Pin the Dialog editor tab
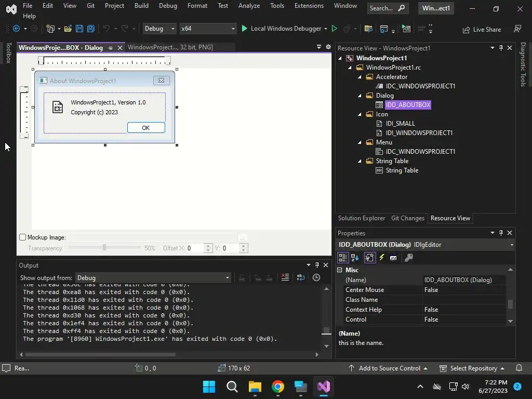Image resolution: width=532 pixels, height=399 pixels. [110, 48]
